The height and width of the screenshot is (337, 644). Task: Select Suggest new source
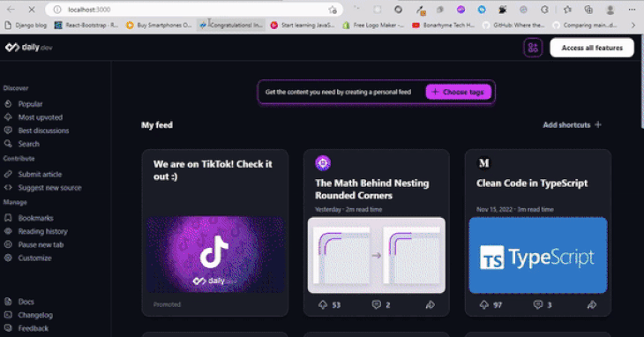[42, 188]
